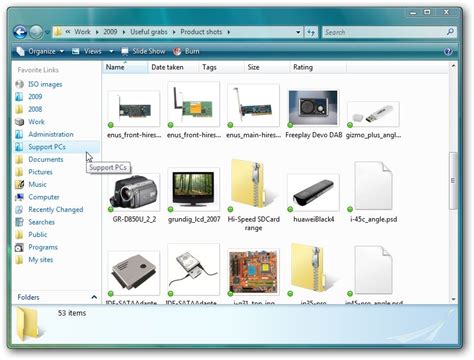474x360 pixels.
Task: Select Hi-Speed SDCard range zip folder
Action: (x=253, y=185)
